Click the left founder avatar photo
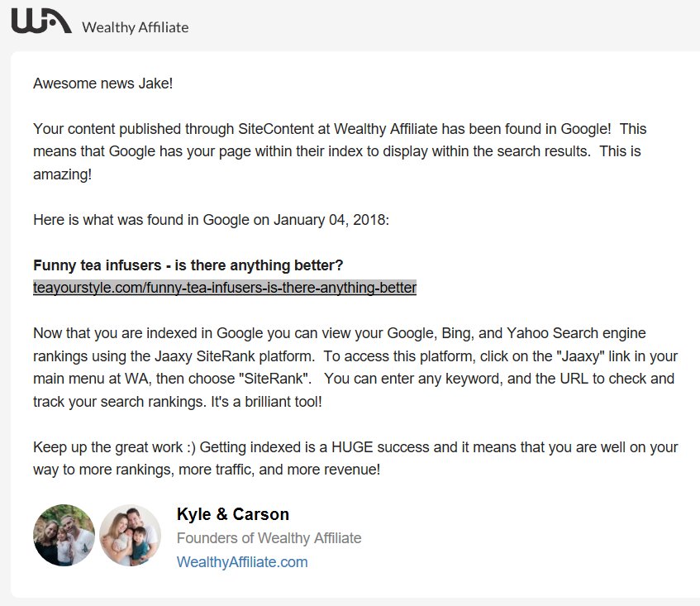The width and height of the screenshot is (700, 606). [x=64, y=535]
